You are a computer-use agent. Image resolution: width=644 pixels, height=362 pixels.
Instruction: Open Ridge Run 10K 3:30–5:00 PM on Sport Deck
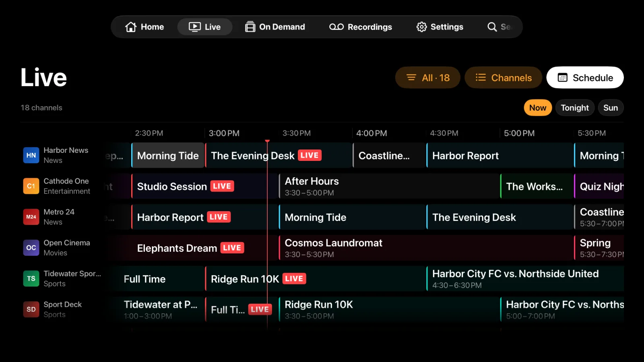389,309
